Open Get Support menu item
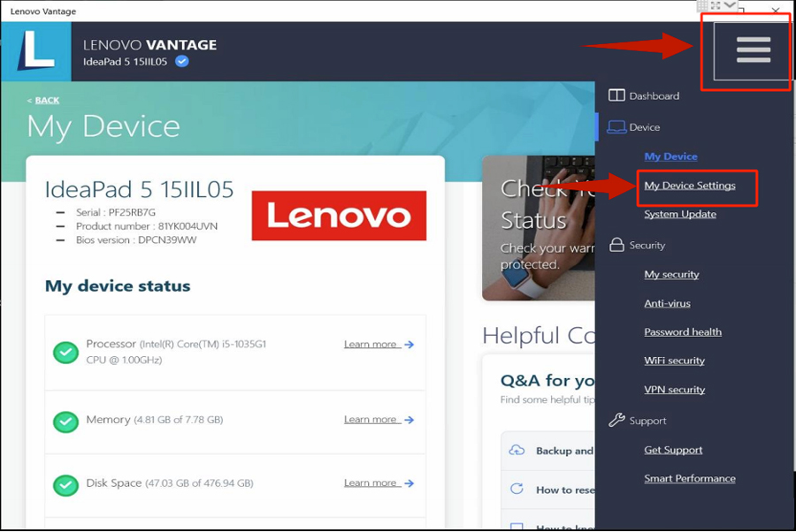 [673, 450]
